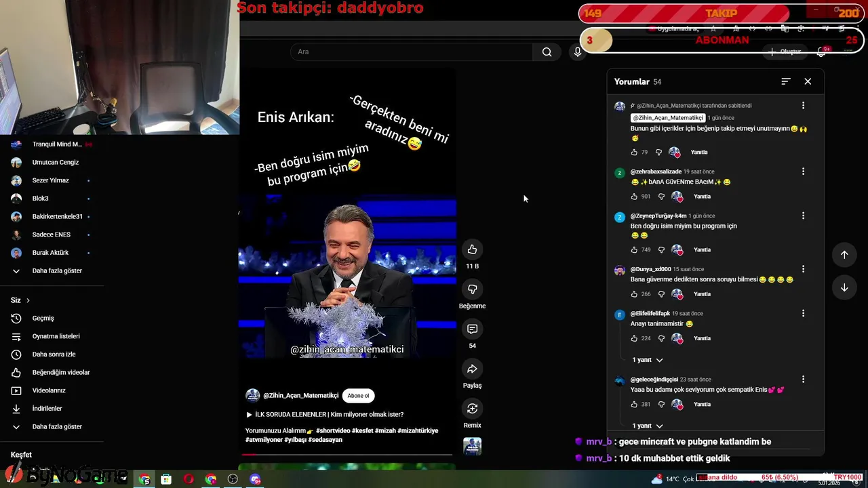Click channel avatar beside Zihin_Açan_Matematikçi name
This screenshot has height=488, width=868.
[252, 396]
